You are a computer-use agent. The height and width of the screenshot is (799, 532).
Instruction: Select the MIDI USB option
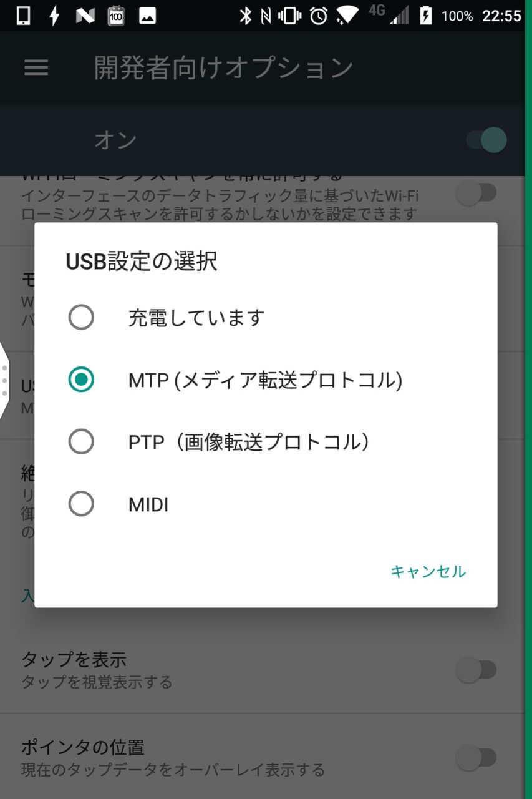coord(81,504)
